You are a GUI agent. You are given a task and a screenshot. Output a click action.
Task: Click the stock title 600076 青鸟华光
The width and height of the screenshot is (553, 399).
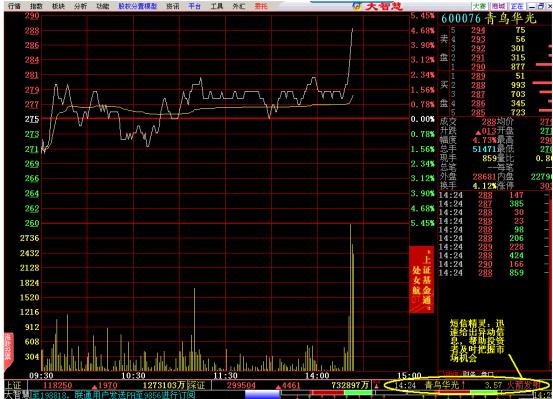(x=488, y=18)
